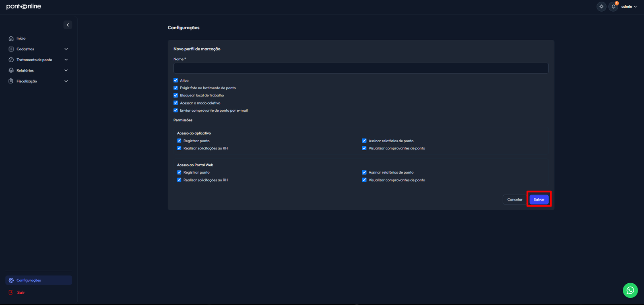Disable Bloquear local de trabalho
Image resolution: width=644 pixels, height=305 pixels.
coord(175,95)
